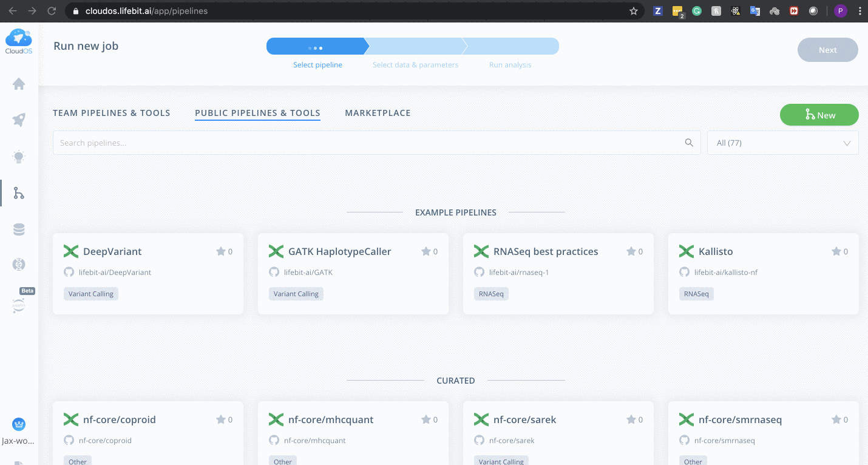Open the lightbulb sidebar icon

point(19,157)
